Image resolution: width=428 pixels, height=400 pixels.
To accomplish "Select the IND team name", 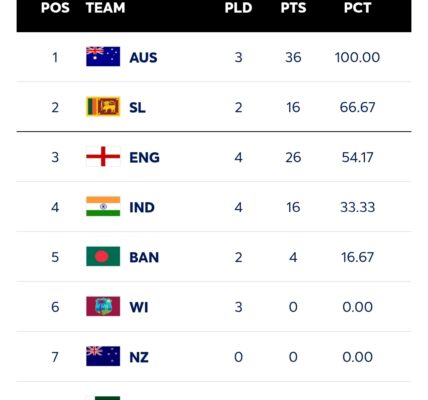I will tap(142, 207).
